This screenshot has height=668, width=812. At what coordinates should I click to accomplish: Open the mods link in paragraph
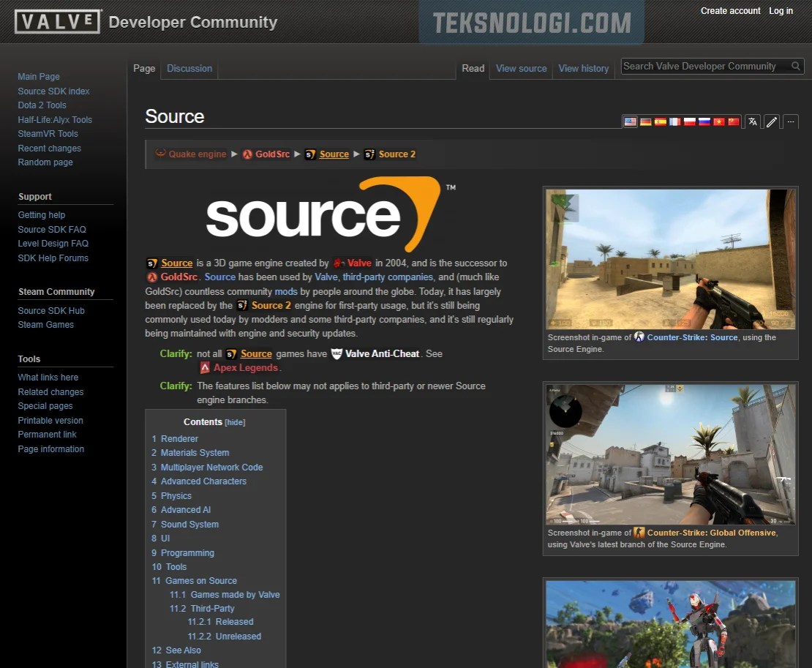(286, 291)
